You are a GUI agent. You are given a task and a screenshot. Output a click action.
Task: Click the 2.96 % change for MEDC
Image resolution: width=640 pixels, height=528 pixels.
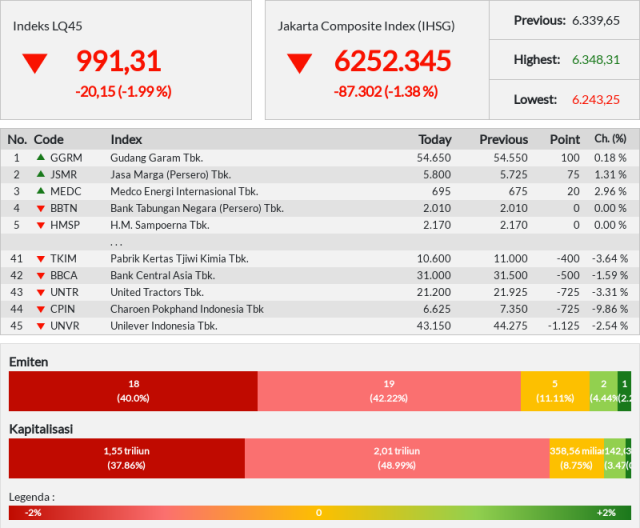click(x=610, y=191)
